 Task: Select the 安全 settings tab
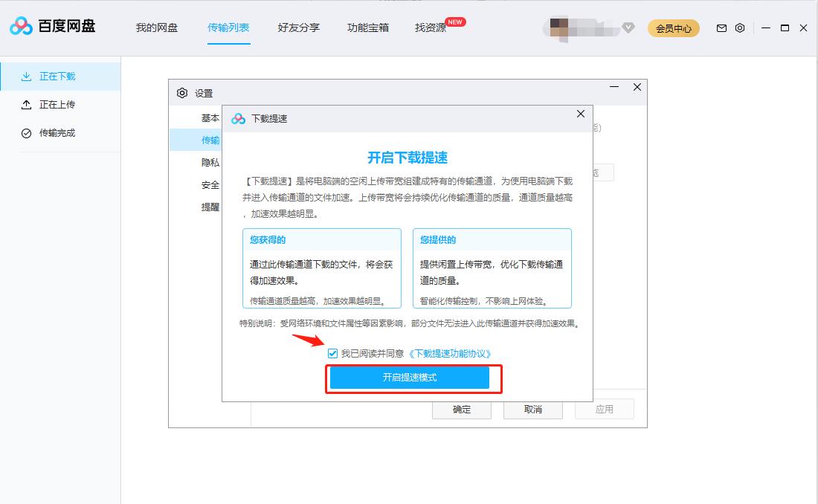click(210, 184)
